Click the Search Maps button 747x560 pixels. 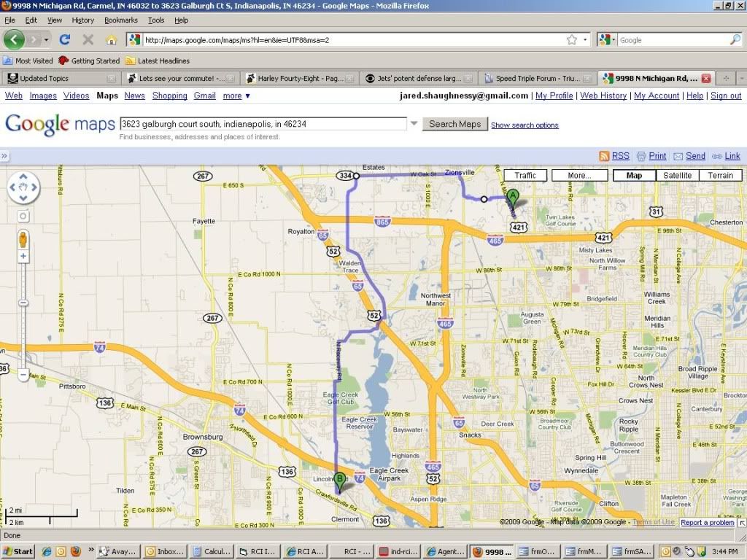455,124
